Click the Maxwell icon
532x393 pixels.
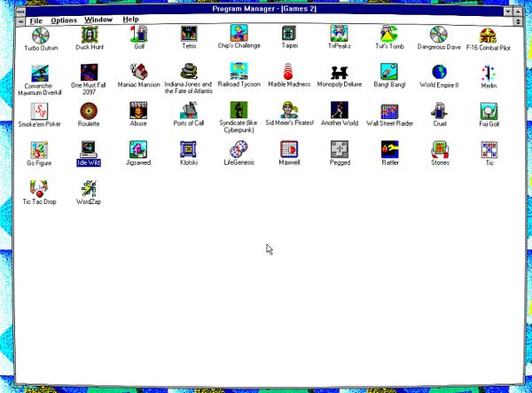point(289,149)
